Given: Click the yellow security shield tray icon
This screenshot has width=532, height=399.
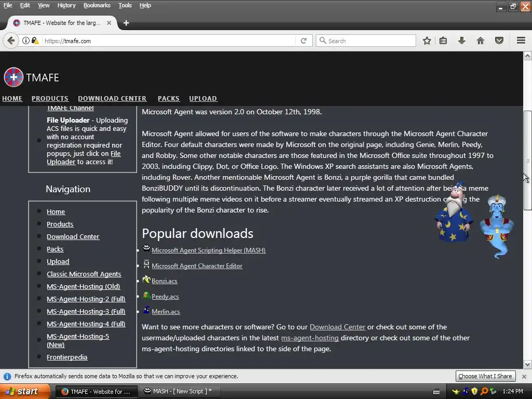Looking at the screenshot, I should (x=474, y=391).
